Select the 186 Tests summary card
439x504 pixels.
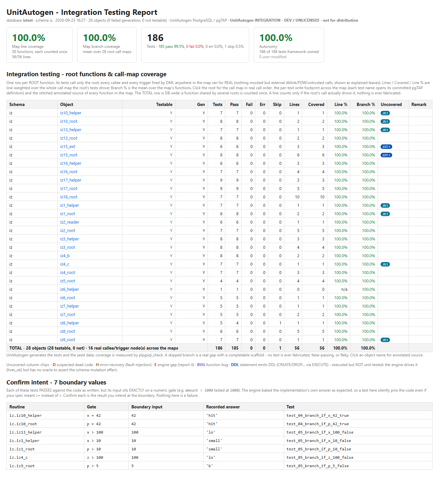(x=195, y=45)
